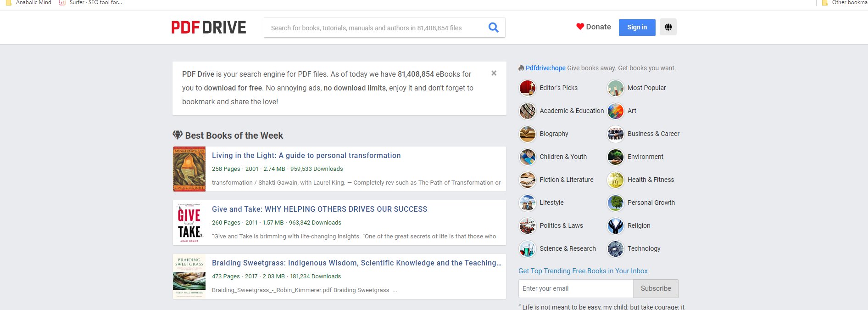Click the red Donate heart icon
The height and width of the screenshot is (310, 868).
(580, 27)
